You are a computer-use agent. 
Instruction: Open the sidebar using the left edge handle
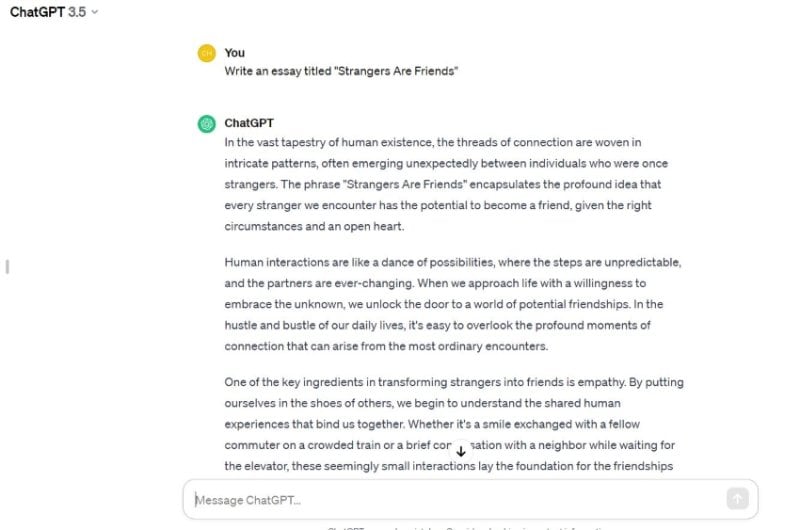pyautogui.click(x=7, y=266)
